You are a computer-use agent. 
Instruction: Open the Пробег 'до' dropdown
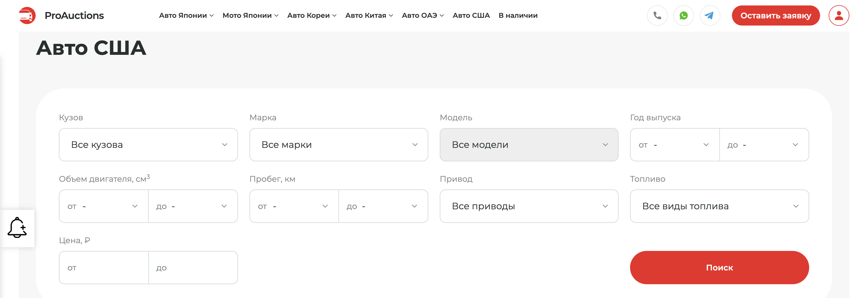click(x=383, y=206)
